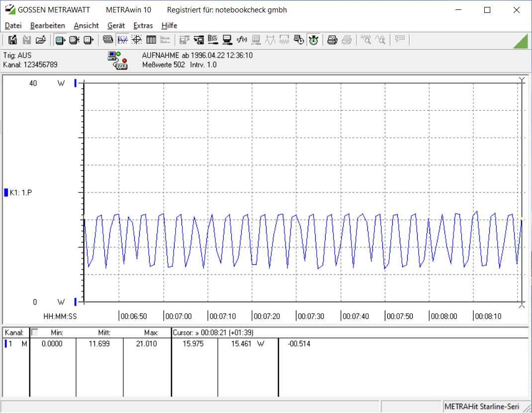Image resolution: width=532 pixels, height=413 pixels.
Task: Toggle the digital multimeter display view
Action: pos(108,40)
